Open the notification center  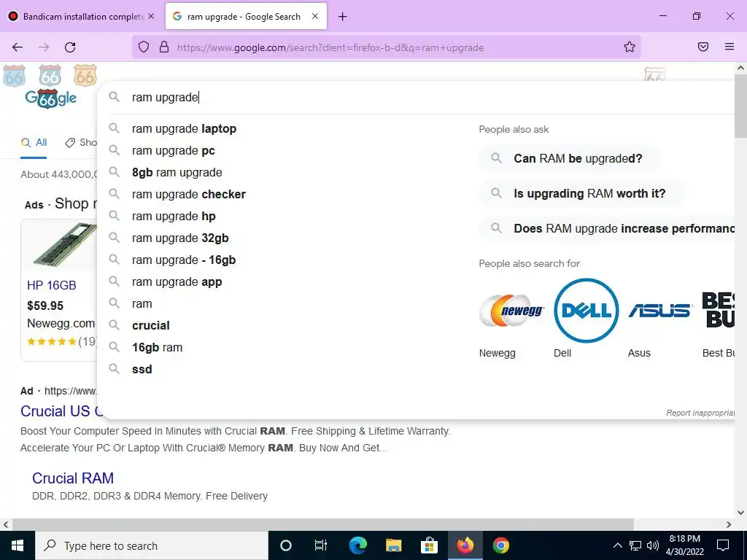tap(723, 545)
